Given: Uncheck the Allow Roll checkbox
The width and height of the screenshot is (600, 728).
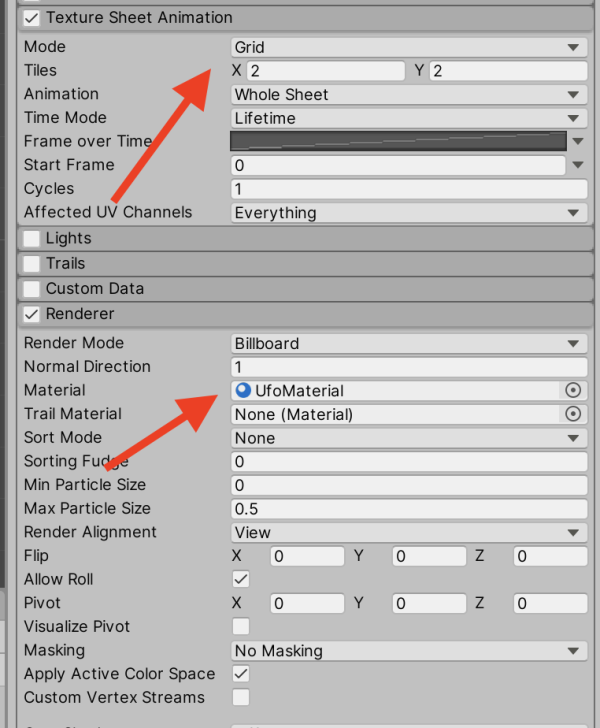Looking at the screenshot, I should pyautogui.click(x=241, y=579).
